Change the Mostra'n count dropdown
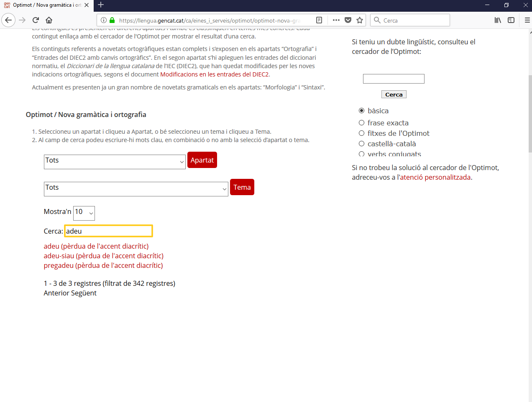This screenshot has width=532, height=402. 84,213
